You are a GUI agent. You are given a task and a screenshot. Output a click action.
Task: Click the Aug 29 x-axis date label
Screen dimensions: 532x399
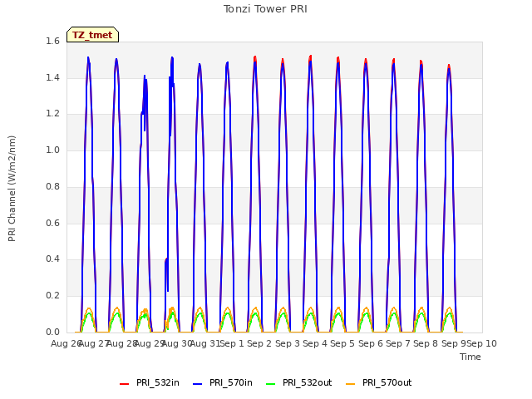[x=150, y=343]
